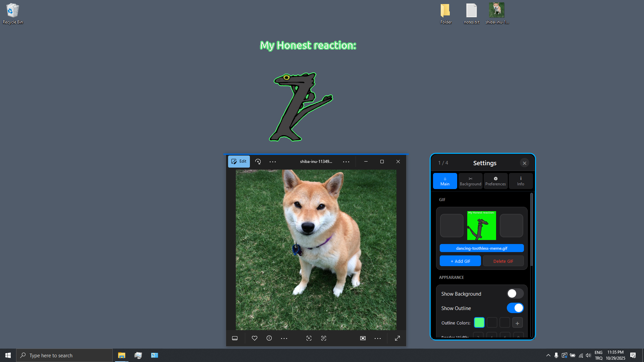Click the scan text icon
This screenshot has height=362, width=644.
[x=324, y=338]
